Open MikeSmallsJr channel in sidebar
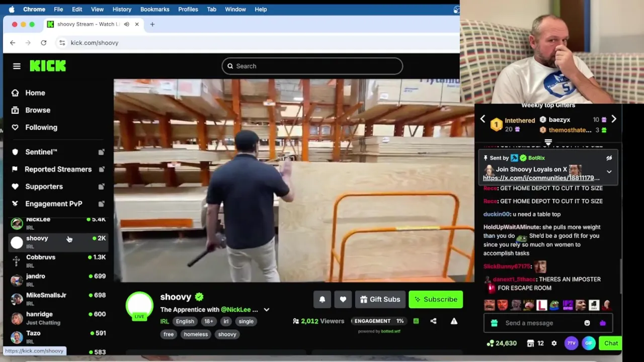The height and width of the screenshot is (362, 644). tap(58, 299)
